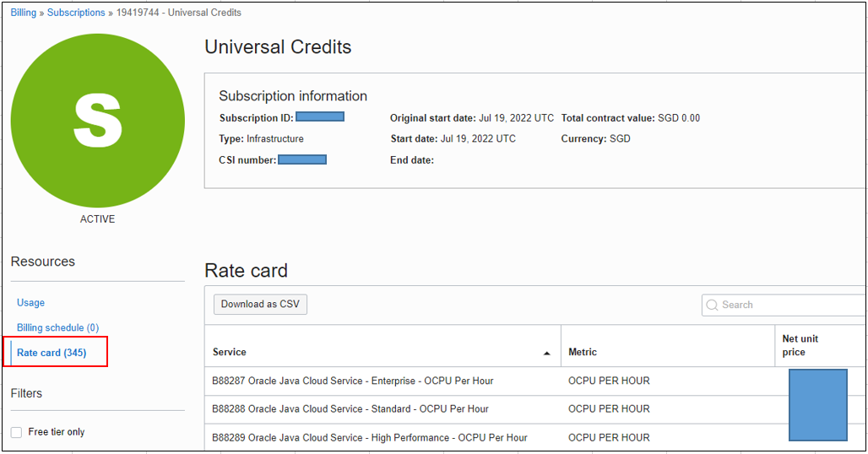Click the CSI number label
The height and width of the screenshot is (454, 868).
(x=247, y=159)
